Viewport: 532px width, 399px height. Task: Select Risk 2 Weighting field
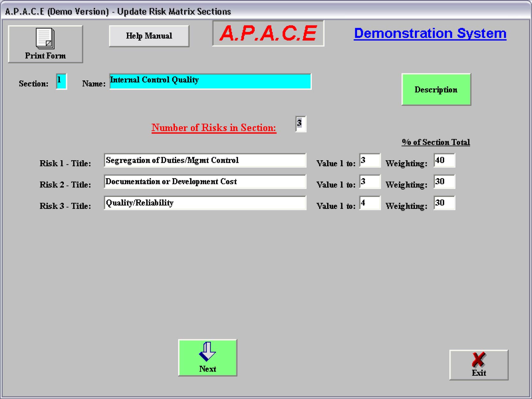tap(444, 182)
